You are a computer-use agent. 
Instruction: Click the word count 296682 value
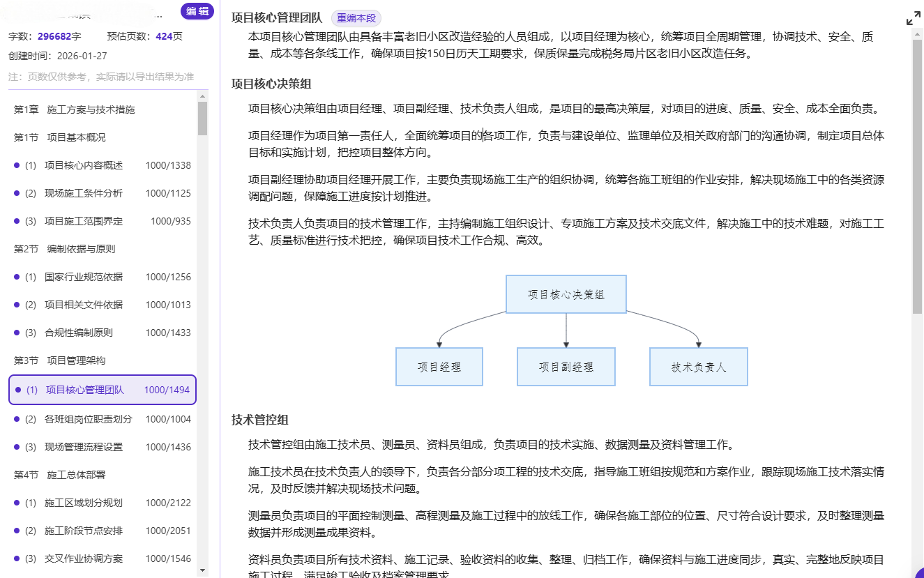click(x=54, y=36)
